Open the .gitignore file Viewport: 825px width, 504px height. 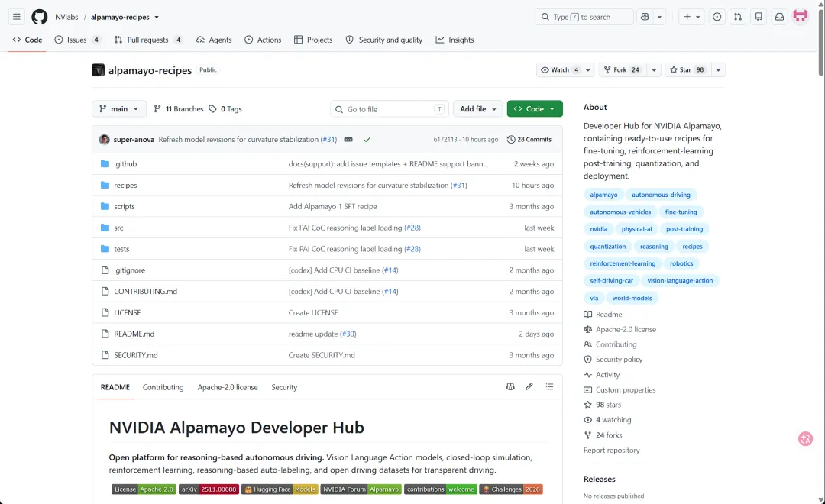tap(129, 270)
